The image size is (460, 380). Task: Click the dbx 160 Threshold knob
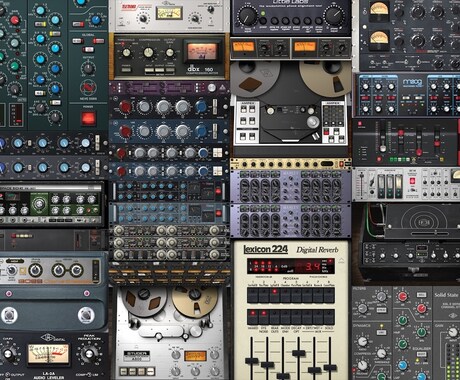[126, 52]
